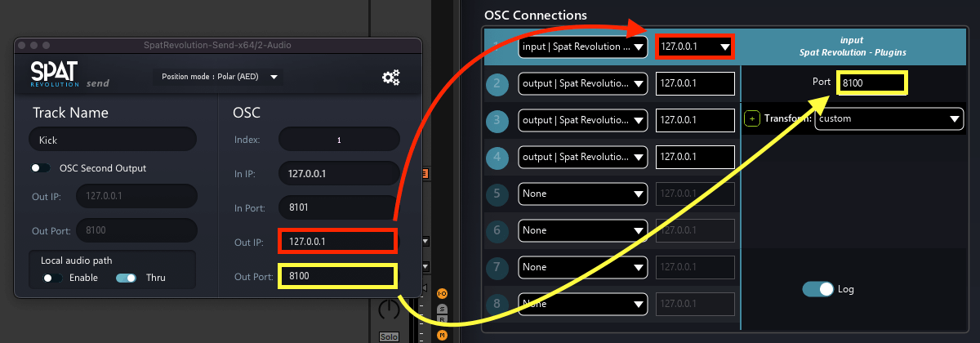980x343 pixels.
Task: Click the Out Port 8100 field in OSC
Action: click(337, 277)
